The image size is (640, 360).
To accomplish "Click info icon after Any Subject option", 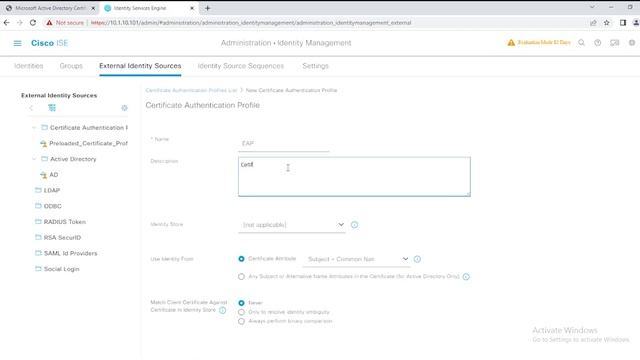I will 466,276.
